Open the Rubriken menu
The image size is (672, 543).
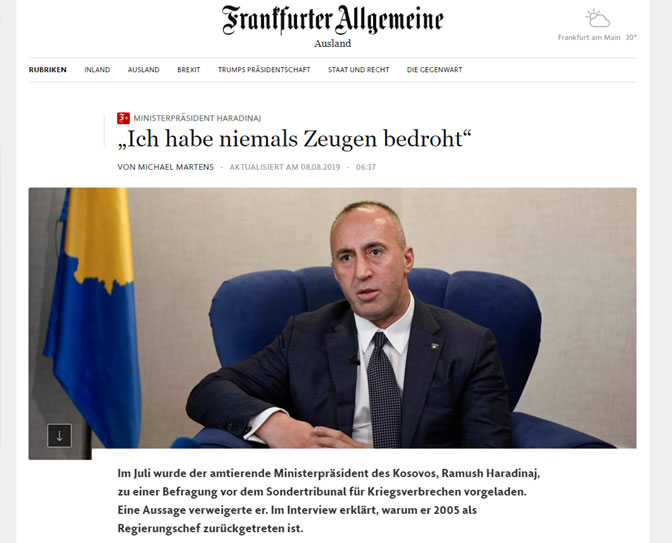click(x=48, y=69)
